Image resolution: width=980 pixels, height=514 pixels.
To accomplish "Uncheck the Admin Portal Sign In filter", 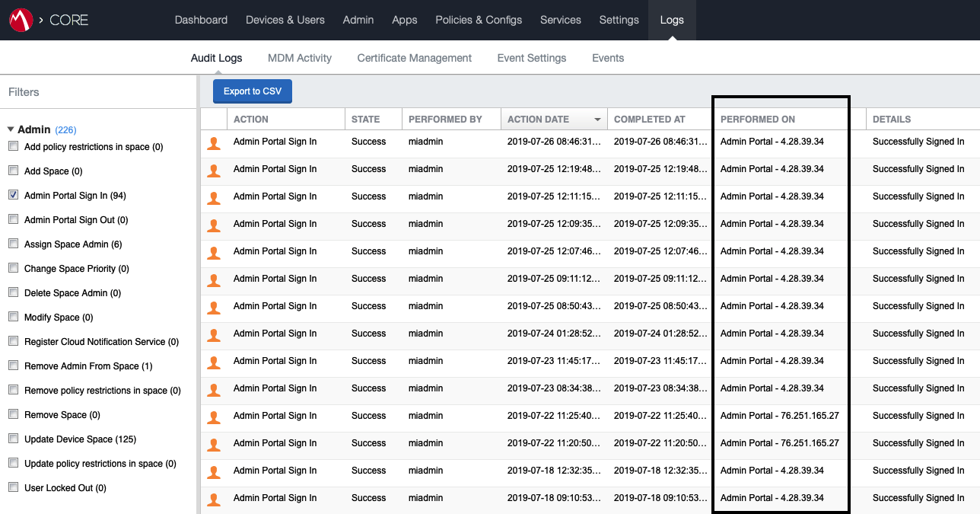I will click(13, 196).
